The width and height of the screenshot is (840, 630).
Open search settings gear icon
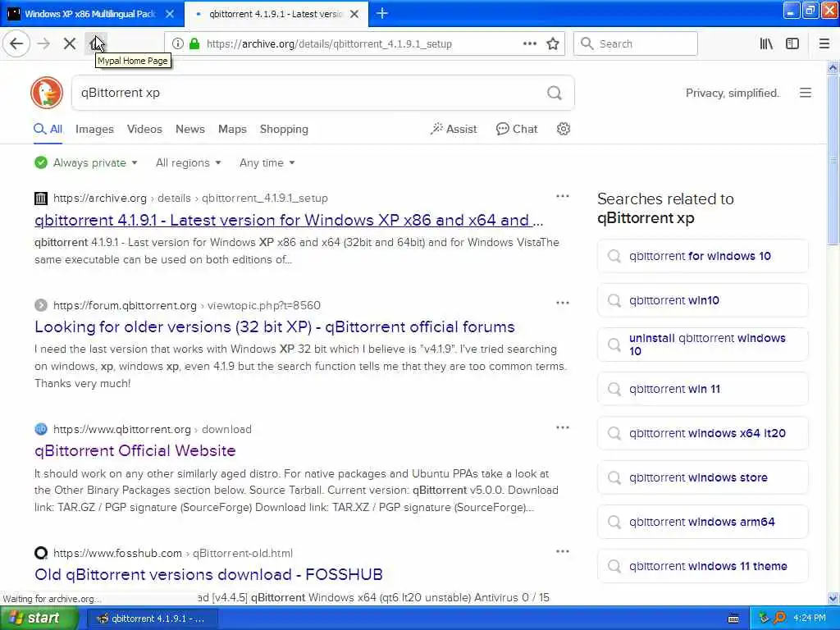coord(563,129)
